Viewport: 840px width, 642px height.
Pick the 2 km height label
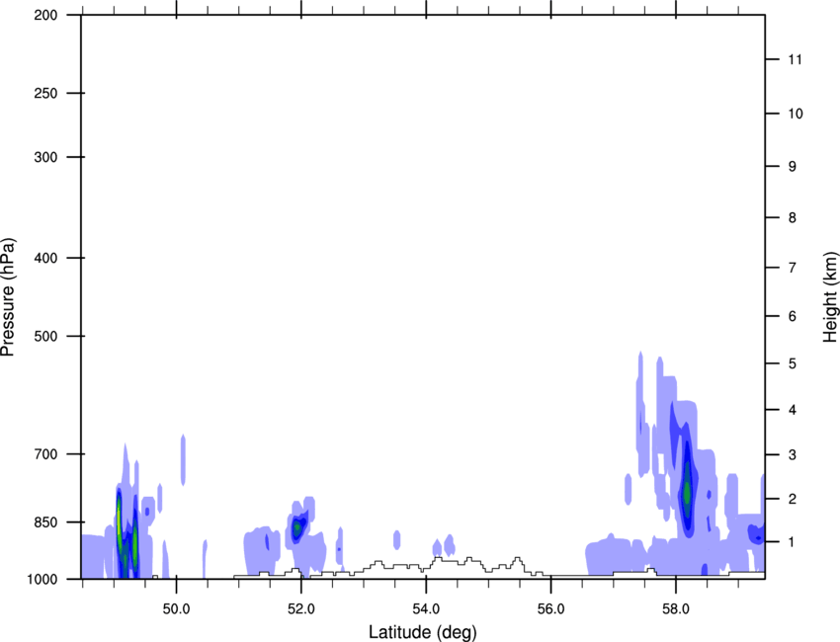pos(793,499)
